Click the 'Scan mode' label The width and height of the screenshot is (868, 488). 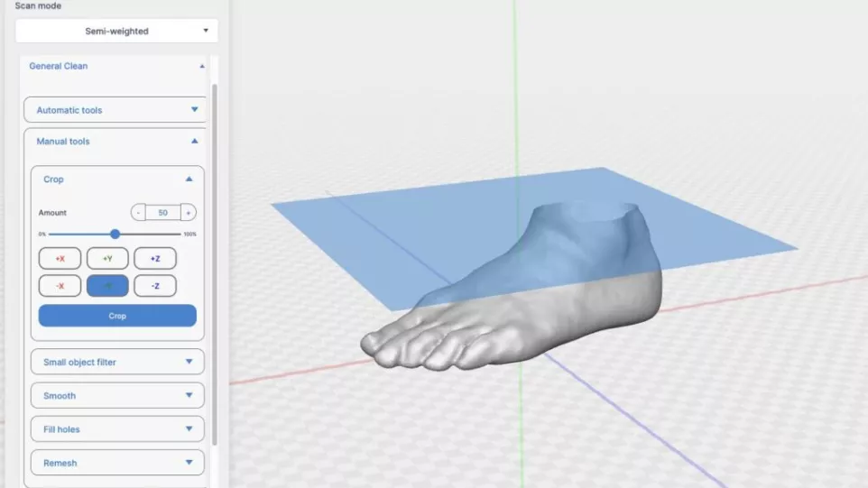coord(38,5)
